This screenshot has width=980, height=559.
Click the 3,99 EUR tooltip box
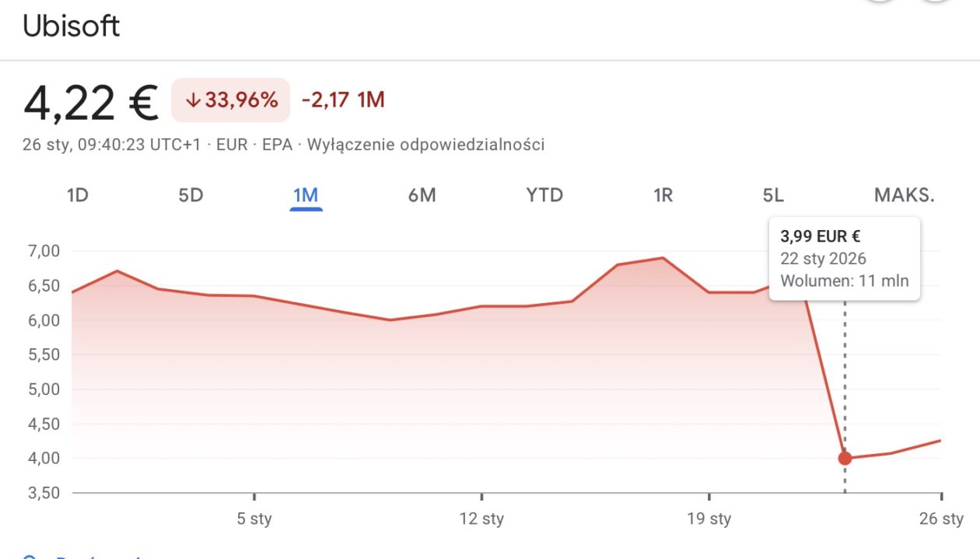click(845, 258)
